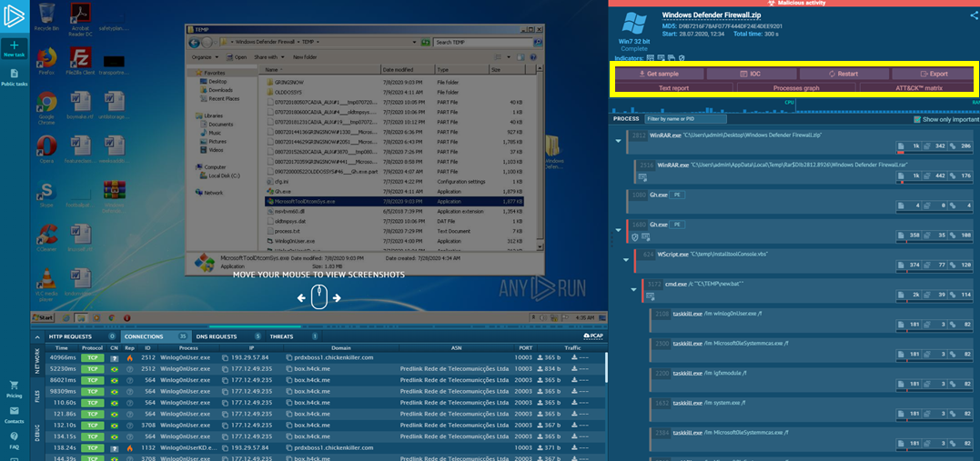The image size is (980, 461).
Task: Open Public tasks page
Action: pyautogui.click(x=14, y=77)
